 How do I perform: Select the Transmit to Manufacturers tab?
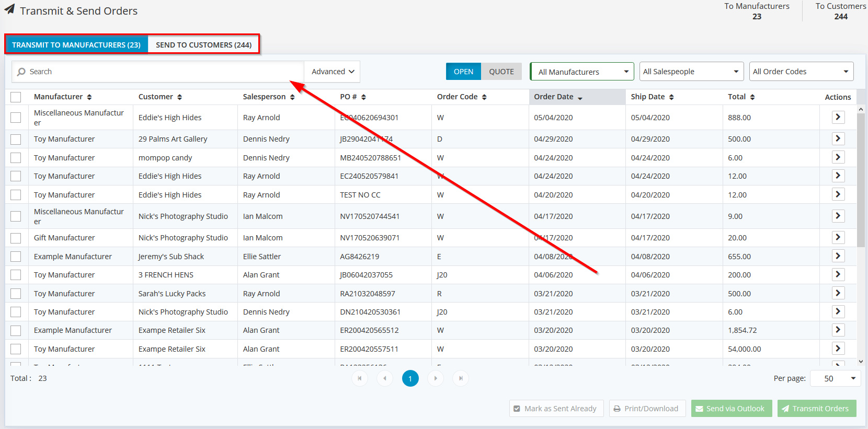coord(76,45)
